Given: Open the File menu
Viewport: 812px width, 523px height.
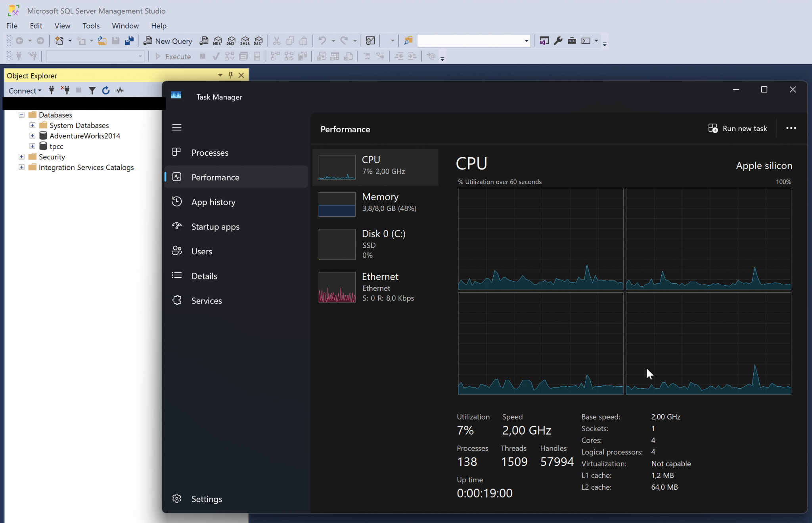Looking at the screenshot, I should pyautogui.click(x=12, y=26).
